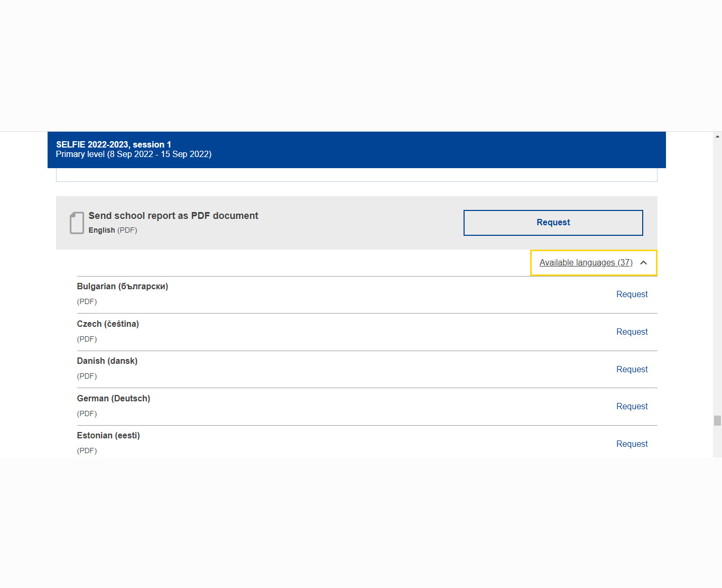Click the English (PDF) format label
Screen dimensions: 722x588
pos(113,231)
